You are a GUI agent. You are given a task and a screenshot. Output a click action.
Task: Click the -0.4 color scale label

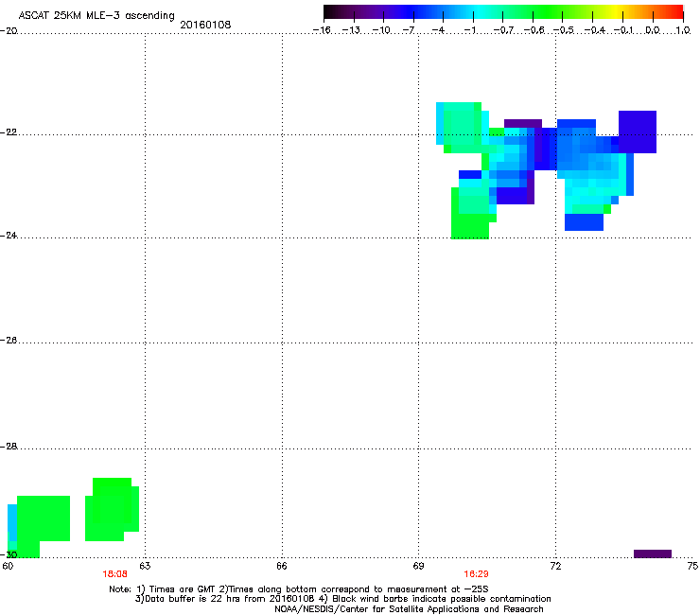point(595,30)
